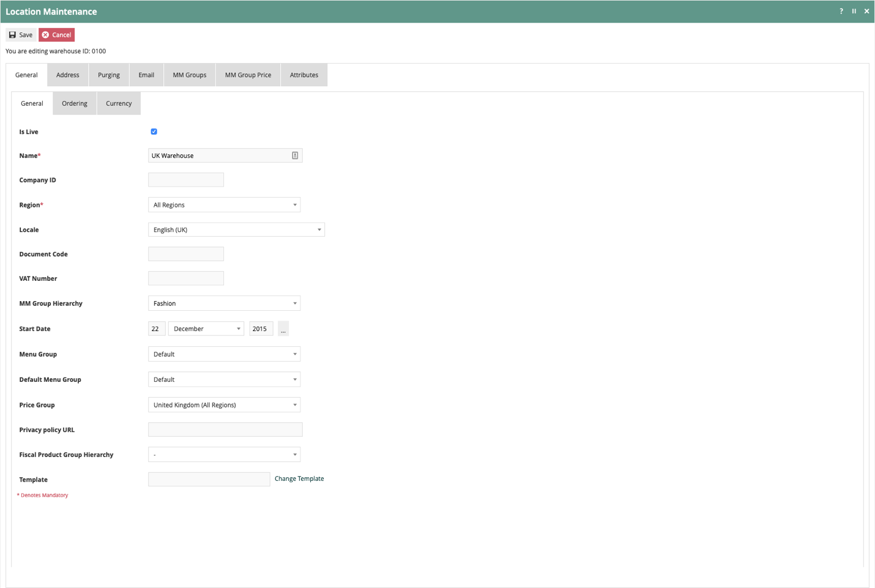Click the 'Location Maintenance' title text
Viewport: 875px width, 588px height.
(x=51, y=12)
